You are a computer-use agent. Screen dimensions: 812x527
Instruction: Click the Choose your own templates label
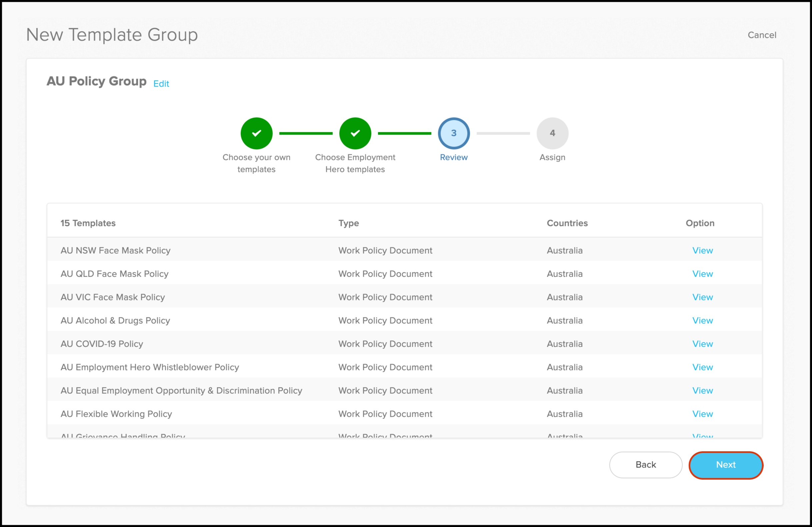(256, 163)
